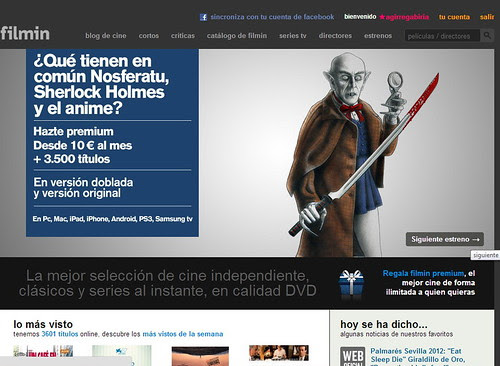Open the blog de cine menu
This screenshot has height=366, width=500.
(x=106, y=36)
